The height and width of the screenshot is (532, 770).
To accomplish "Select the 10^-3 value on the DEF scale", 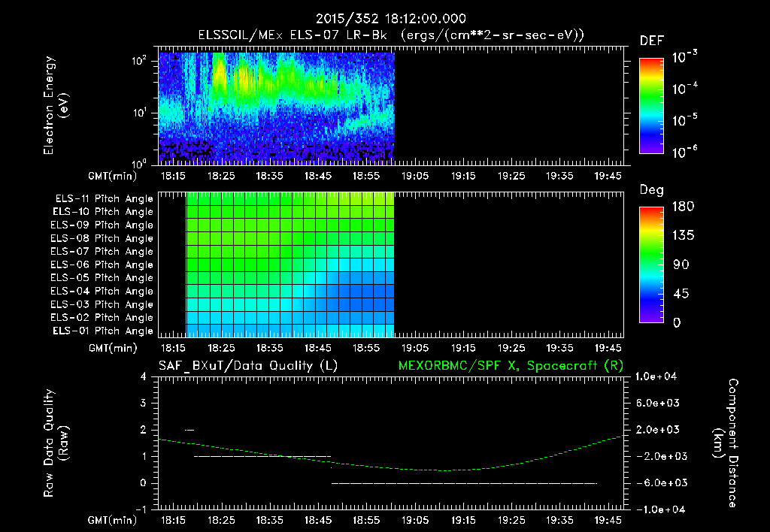I will tap(684, 57).
